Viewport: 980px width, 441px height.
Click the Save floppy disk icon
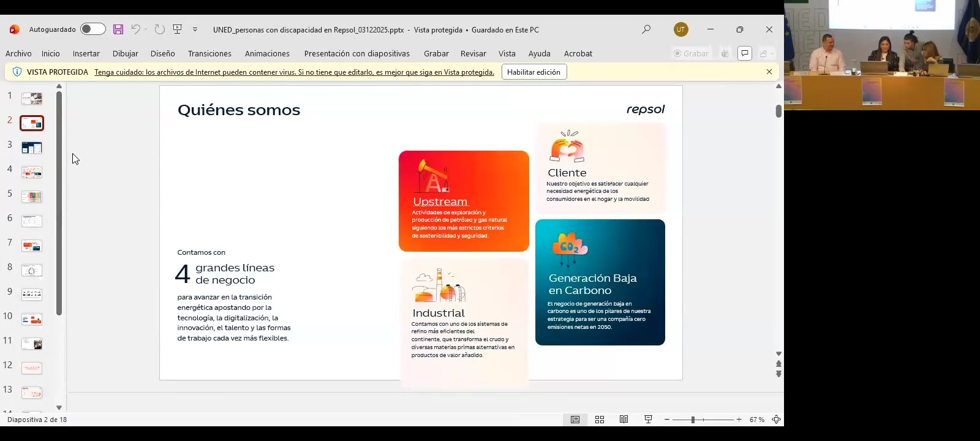118,29
